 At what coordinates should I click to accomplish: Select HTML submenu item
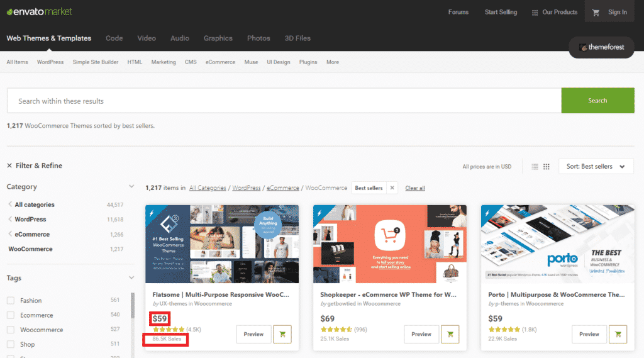point(135,62)
